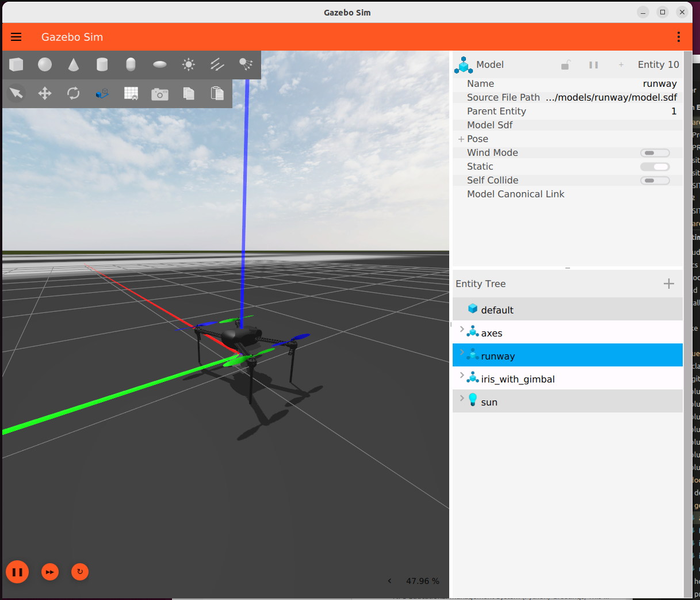The height and width of the screenshot is (600, 700).
Task: Select the default world entity
Action: [568, 309]
